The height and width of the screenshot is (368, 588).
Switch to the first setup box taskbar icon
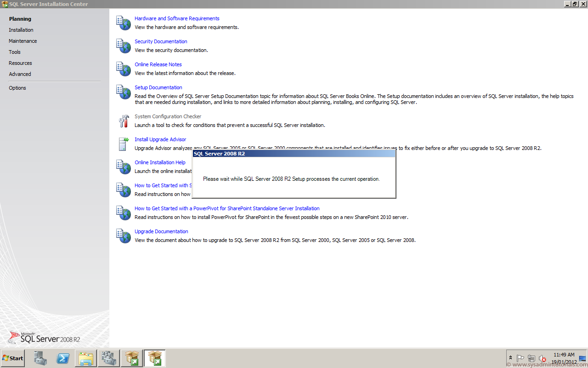point(132,358)
